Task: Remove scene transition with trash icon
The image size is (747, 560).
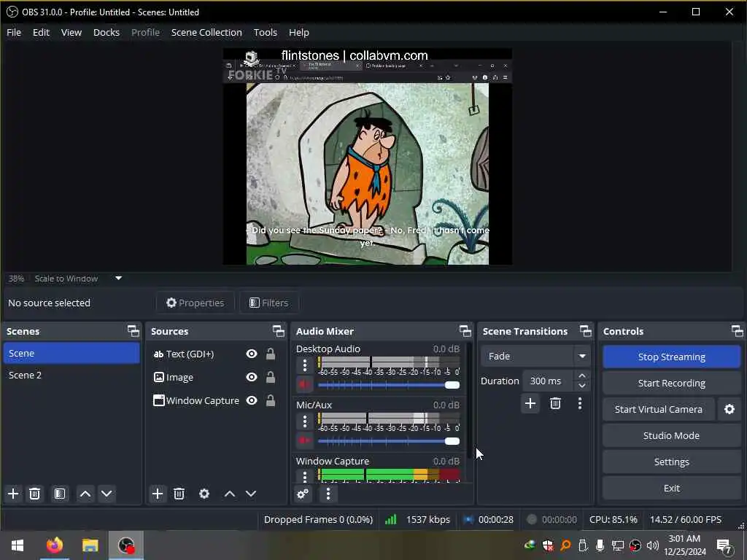Action: click(555, 404)
